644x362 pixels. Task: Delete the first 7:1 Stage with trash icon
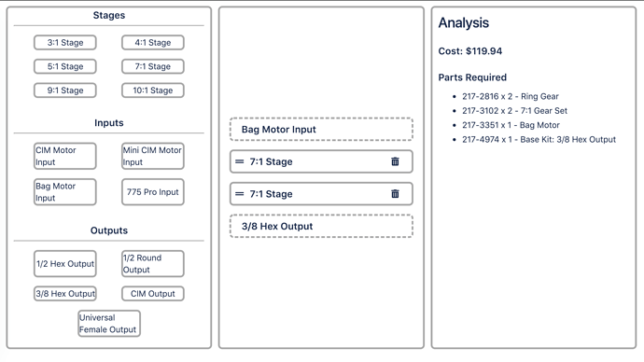[x=395, y=161]
